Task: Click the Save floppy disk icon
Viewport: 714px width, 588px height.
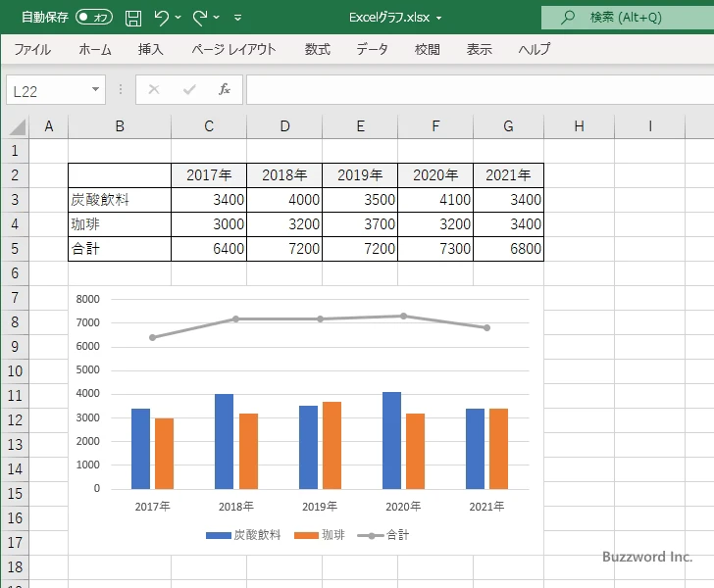Action: coord(133,18)
